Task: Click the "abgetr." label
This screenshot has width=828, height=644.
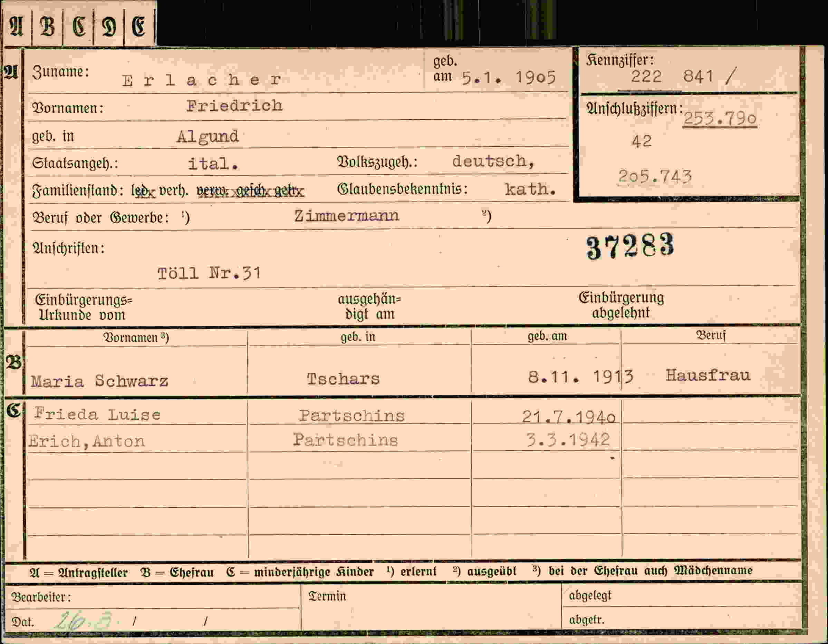Action: pyautogui.click(x=587, y=620)
